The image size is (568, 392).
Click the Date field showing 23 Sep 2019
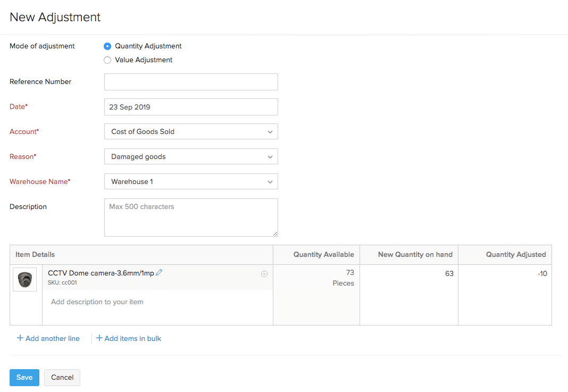(191, 106)
